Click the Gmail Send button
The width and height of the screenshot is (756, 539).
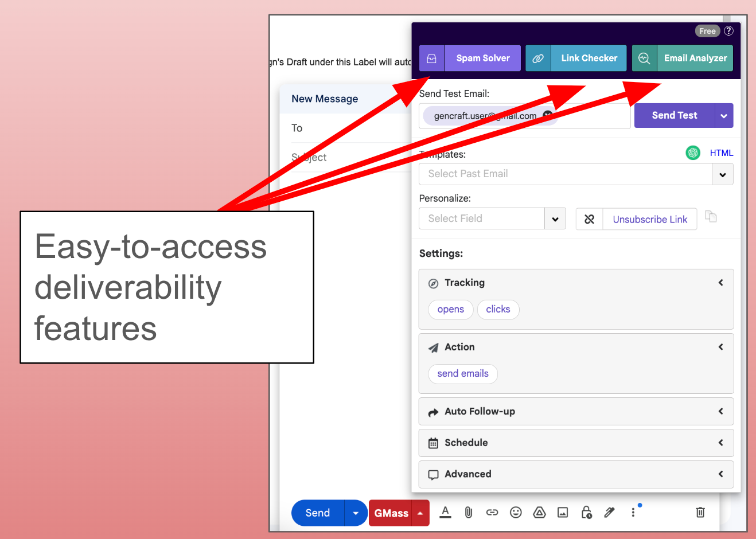pyautogui.click(x=318, y=513)
